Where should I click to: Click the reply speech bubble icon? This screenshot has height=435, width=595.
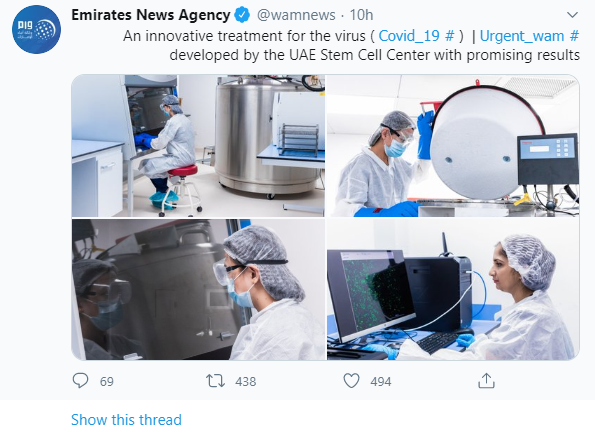(x=80, y=381)
